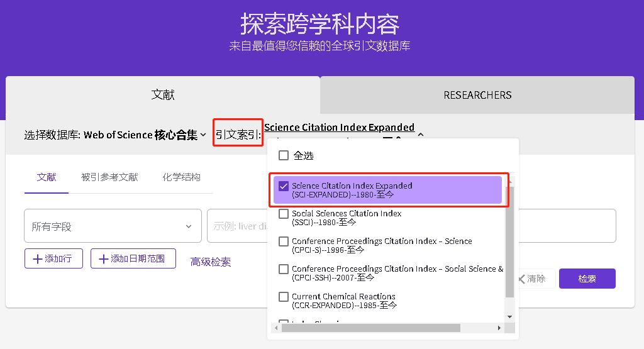The height and width of the screenshot is (349, 644).
Task: Click the 引文索引 label
Action: coord(238,135)
